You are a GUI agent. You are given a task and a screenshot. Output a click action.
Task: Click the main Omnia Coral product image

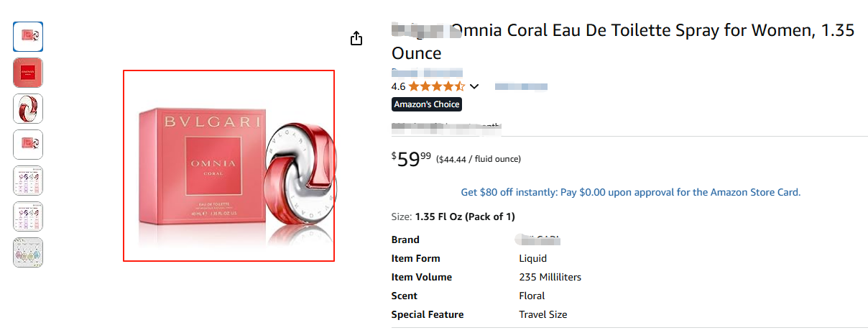pyautogui.click(x=228, y=165)
